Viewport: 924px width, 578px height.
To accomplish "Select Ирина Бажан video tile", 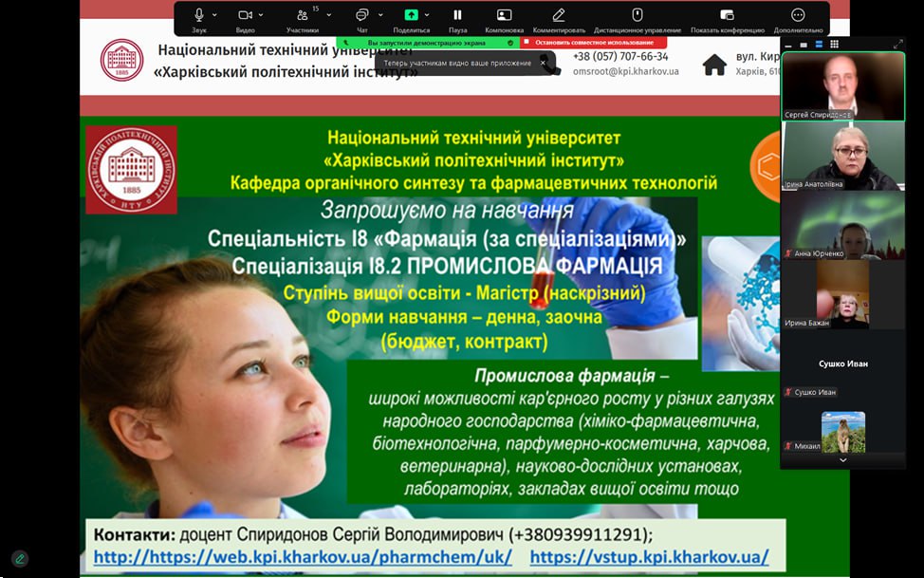I will (x=842, y=294).
